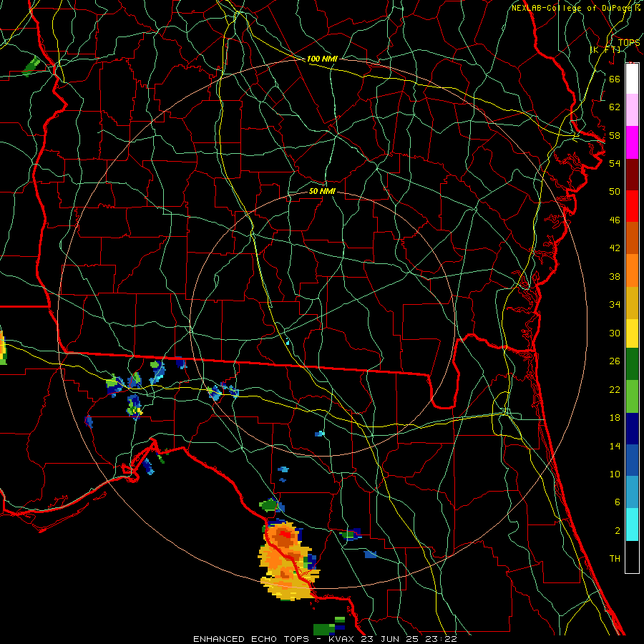Select the dark red legend swatch

point(632,175)
